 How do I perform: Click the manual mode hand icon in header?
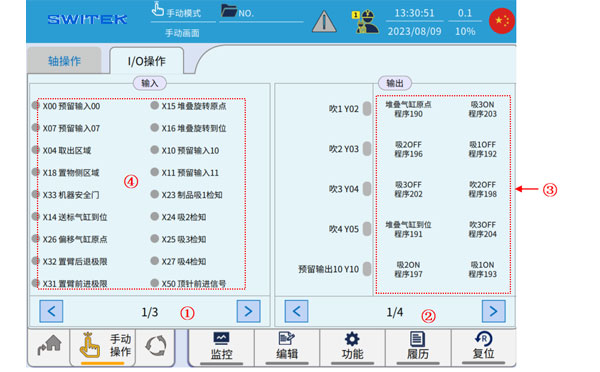point(157,10)
